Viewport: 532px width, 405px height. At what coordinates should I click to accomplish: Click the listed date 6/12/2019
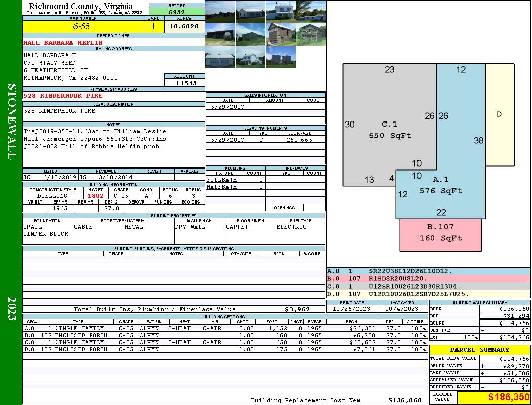(x=60, y=177)
